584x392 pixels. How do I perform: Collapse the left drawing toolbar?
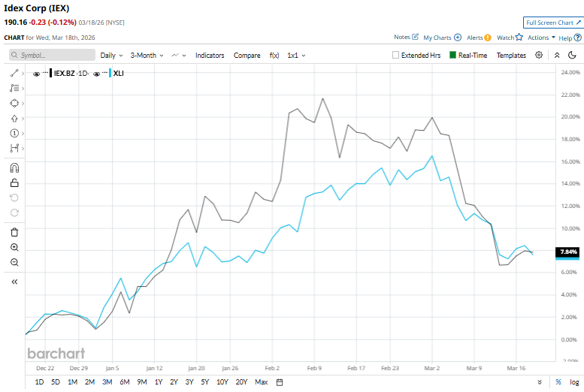(14, 282)
